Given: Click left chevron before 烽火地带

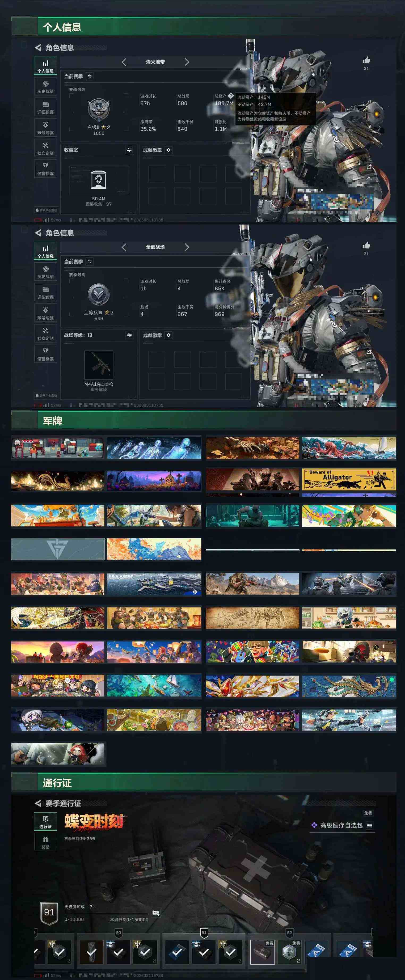Looking at the screenshot, I should 124,62.
